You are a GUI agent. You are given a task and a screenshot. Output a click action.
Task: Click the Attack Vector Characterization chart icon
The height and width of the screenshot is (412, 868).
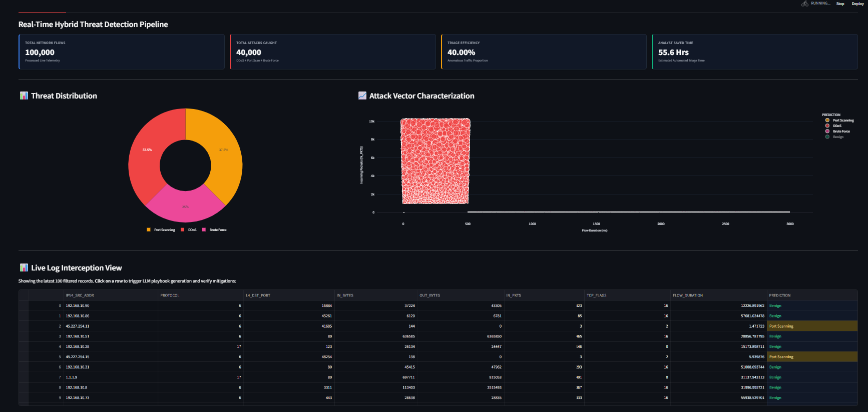(x=362, y=95)
